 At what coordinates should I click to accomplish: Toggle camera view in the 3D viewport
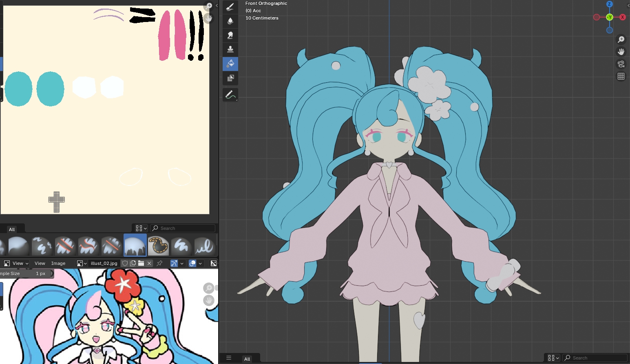tap(621, 64)
